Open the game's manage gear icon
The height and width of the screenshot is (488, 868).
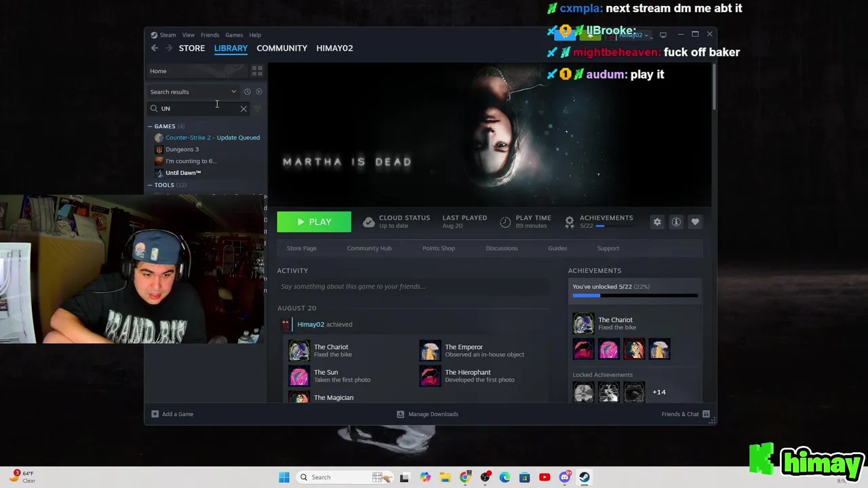pyautogui.click(x=657, y=222)
